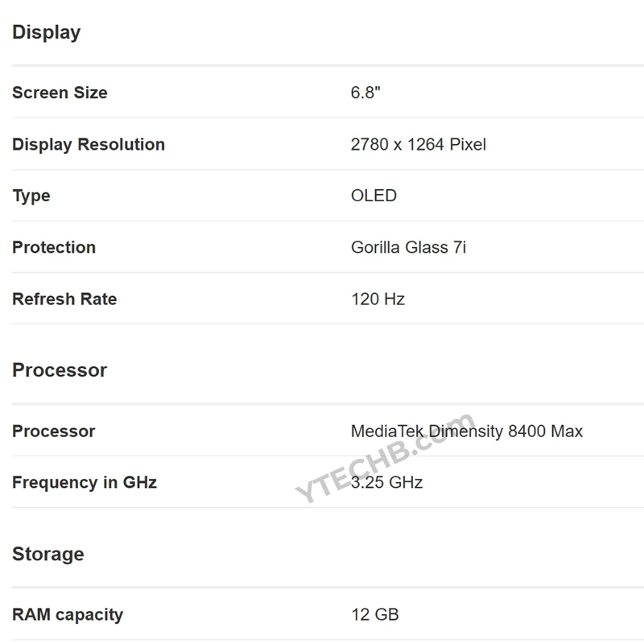This screenshot has height=644, width=644.
Task: Select the Frequency in GHz label
Action: [85, 482]
